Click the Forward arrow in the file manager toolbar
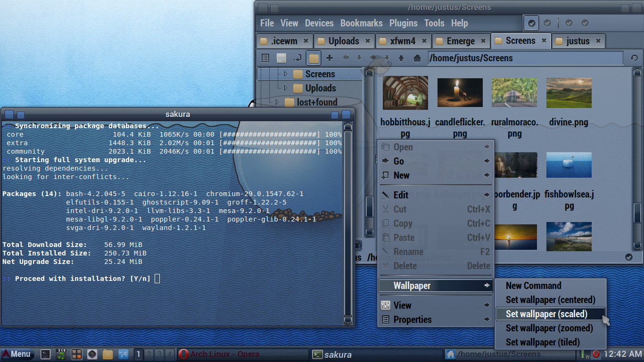644x362 pixels. pyautogui.click(x=373, y=58)
